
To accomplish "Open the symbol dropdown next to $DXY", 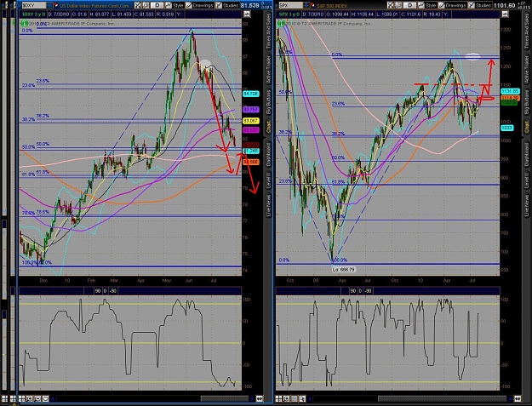I will (50, 5).
